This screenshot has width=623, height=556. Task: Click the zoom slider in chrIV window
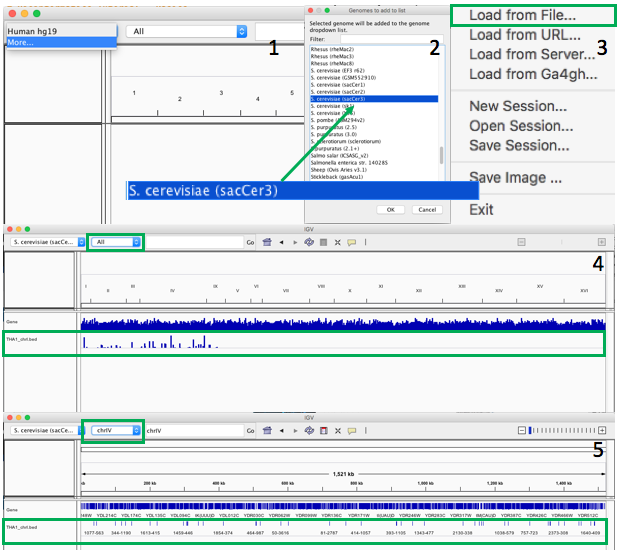(560, 431)
